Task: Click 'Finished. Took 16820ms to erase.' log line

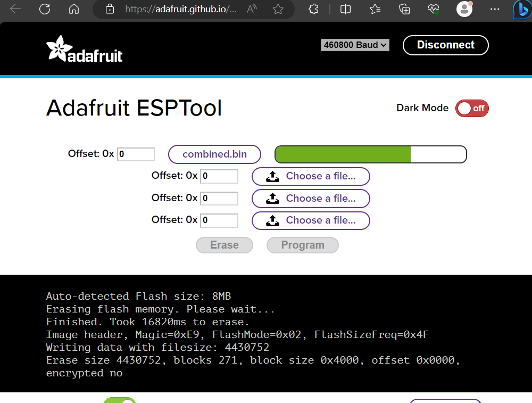Action: click(147, 322)
